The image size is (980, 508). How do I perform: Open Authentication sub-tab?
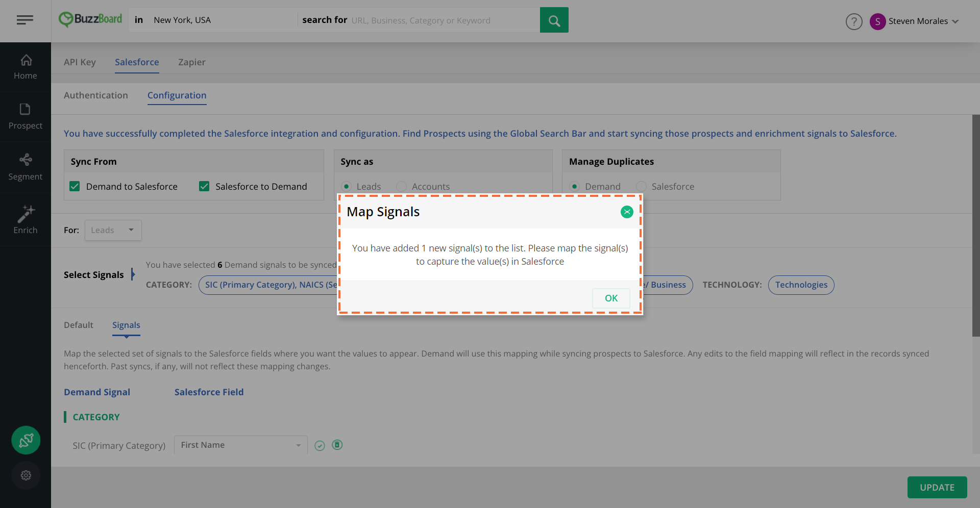pyautogui.click(x=96, y=95)
